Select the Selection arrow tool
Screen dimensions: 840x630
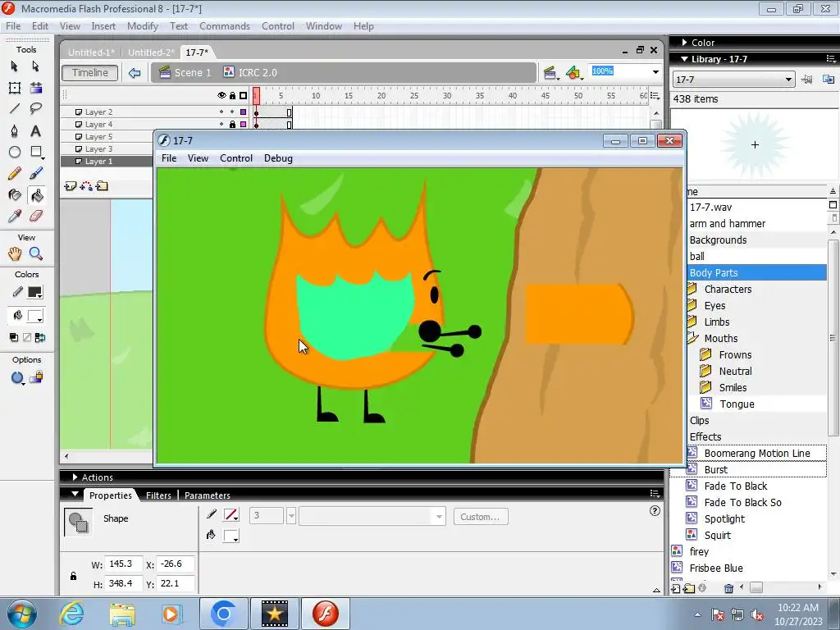(15, 66)
